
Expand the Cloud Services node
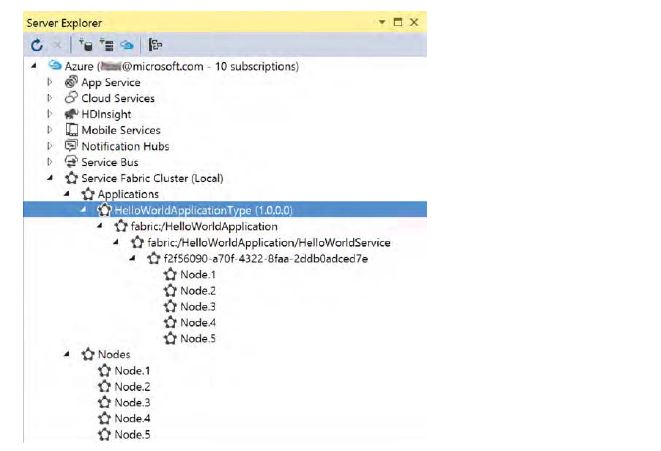point(50,98)
